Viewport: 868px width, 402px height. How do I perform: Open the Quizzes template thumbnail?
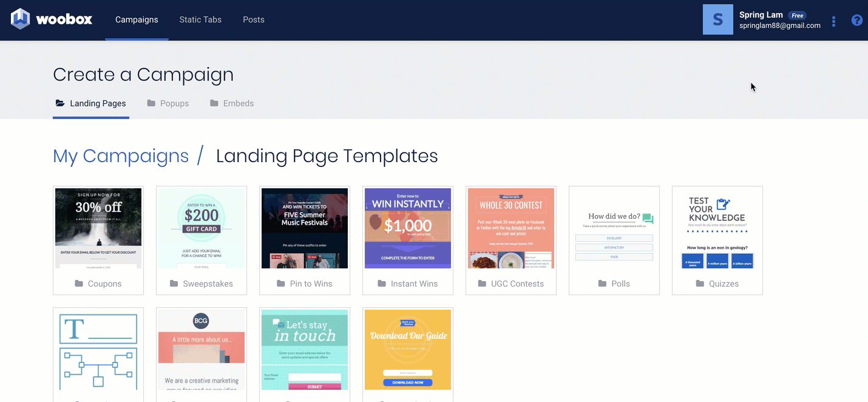717,228
